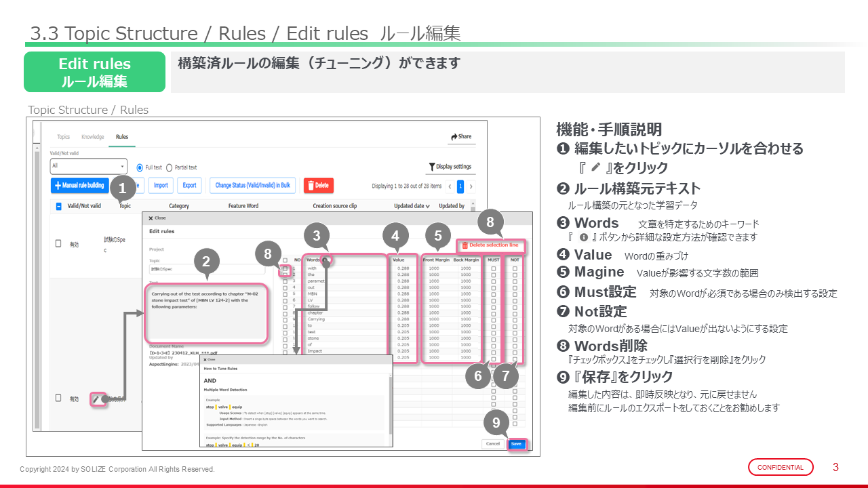Image resolution: width=868 pixels, height=488 pixels.
Task: Sort by the Updated date column arrow
Action: pos(427,206)
